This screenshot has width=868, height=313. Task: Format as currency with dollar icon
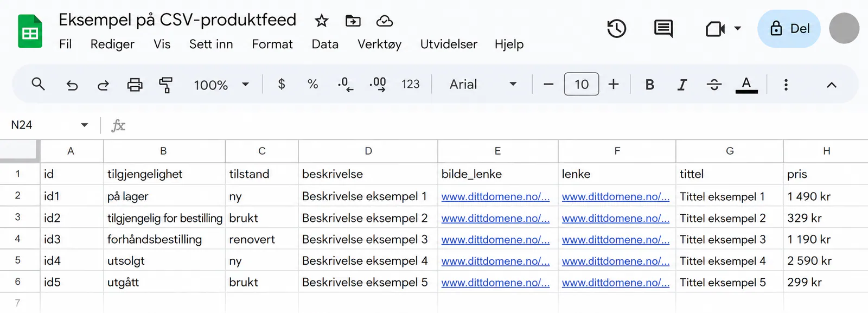pos(282,84)
